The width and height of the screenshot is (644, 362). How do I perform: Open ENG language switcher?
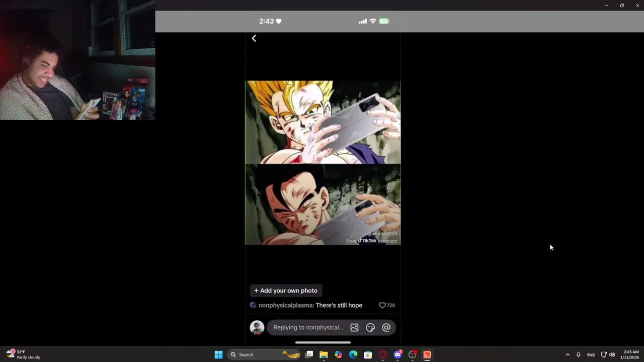point(591,354)
